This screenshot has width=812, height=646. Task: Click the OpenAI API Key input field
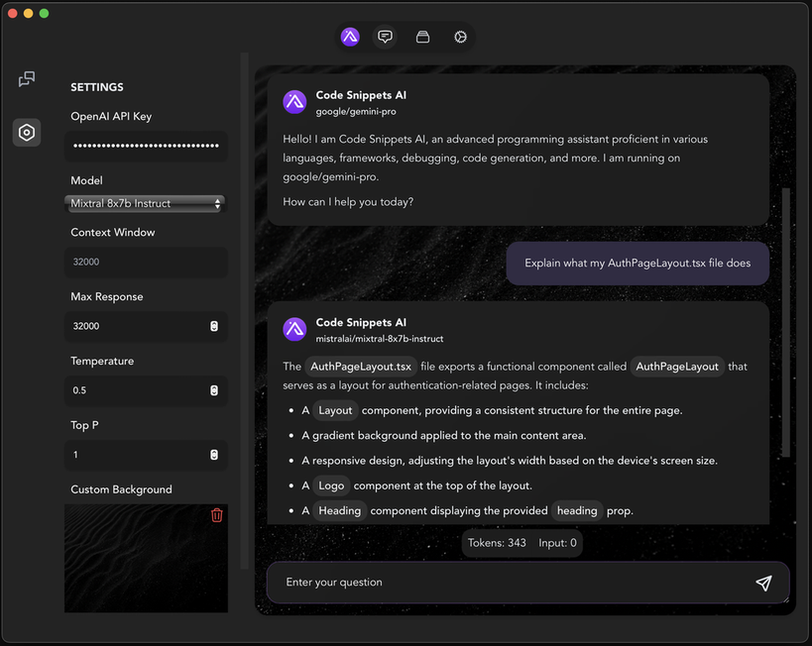pos(145,146)
